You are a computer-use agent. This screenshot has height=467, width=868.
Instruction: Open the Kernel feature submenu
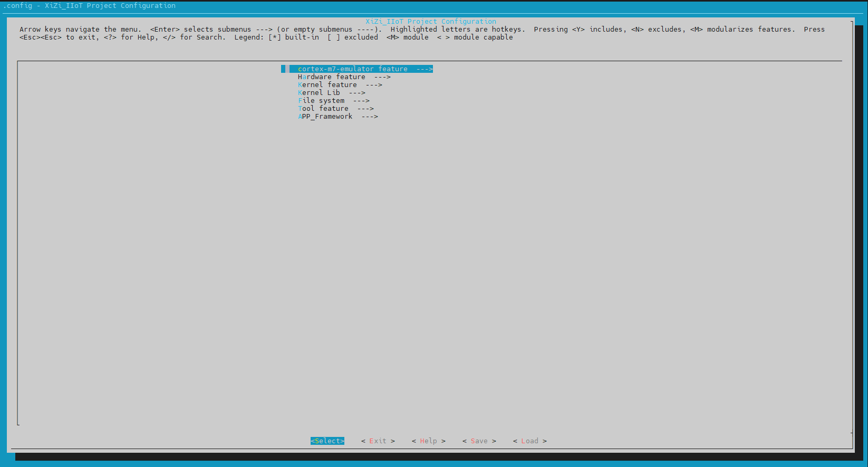tap(340, 85)
